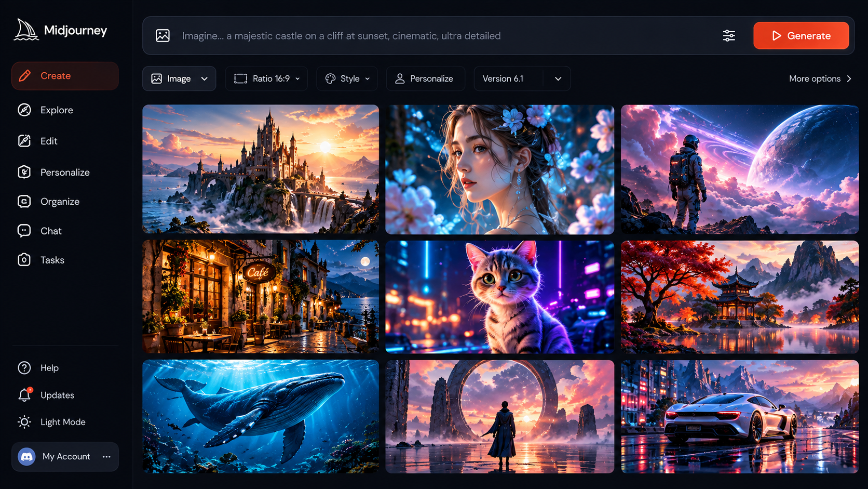868x489 pixels.
Task: Open My Account three-dots menu
Action: tap(106, 456)
